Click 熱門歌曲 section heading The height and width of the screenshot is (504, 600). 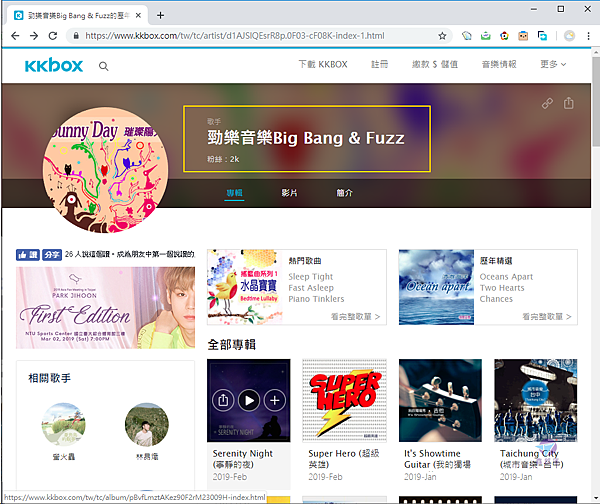[x=305, y=261]
